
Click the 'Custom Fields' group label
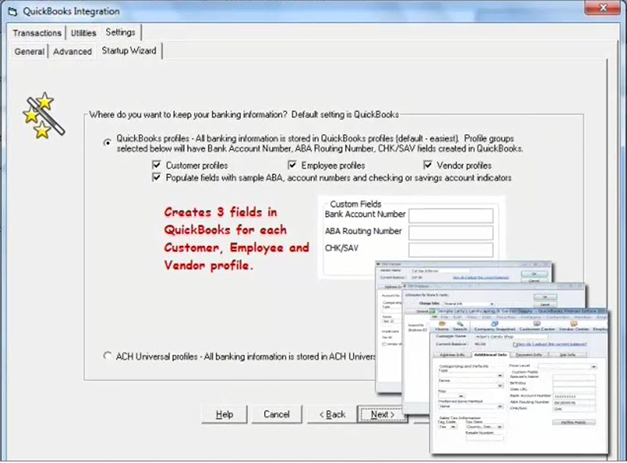[x=355, y=204]
